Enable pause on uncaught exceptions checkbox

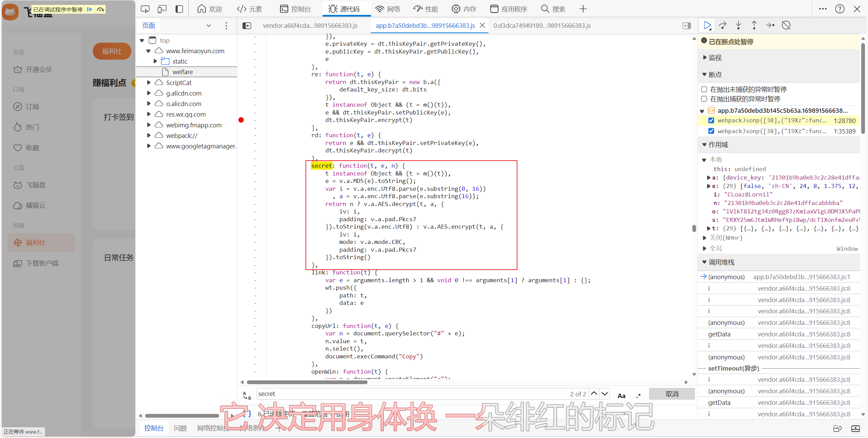click(704, 89)
